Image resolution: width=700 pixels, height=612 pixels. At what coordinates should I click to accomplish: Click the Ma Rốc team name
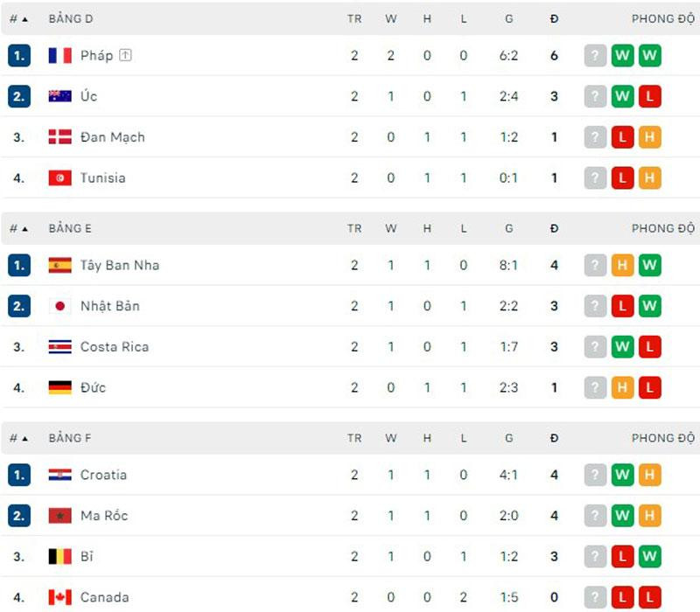104,516
